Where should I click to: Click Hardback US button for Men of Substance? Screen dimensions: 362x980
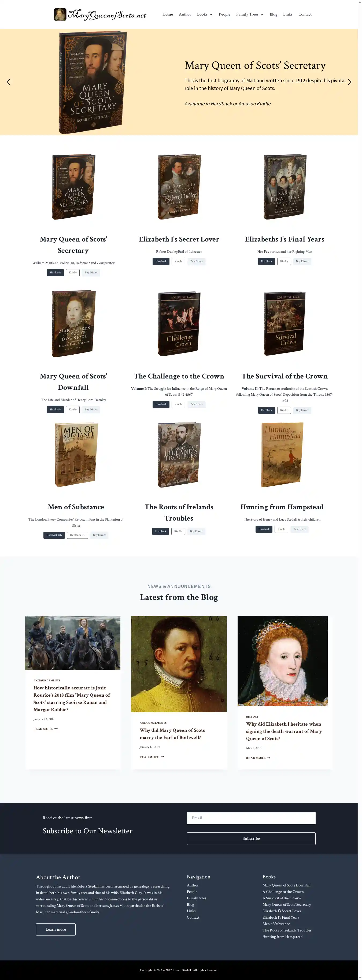tap(78, 535)
